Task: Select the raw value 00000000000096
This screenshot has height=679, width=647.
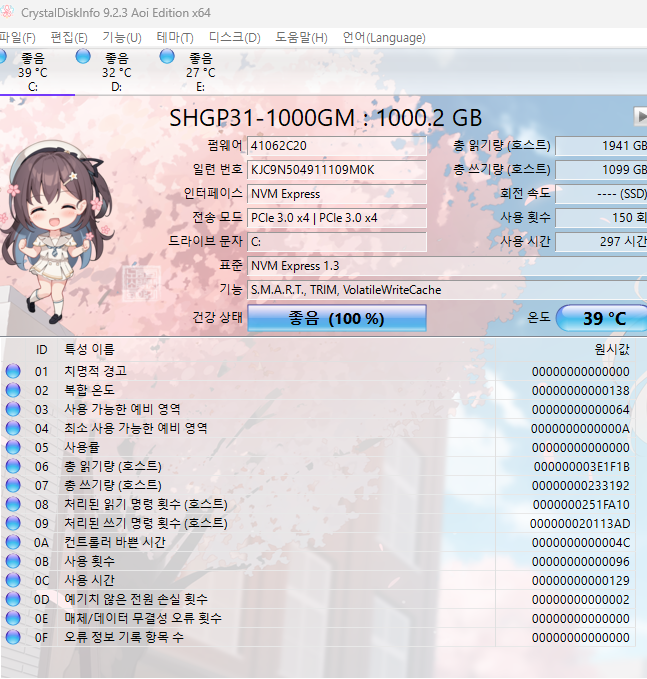Action: click(581, 562)
